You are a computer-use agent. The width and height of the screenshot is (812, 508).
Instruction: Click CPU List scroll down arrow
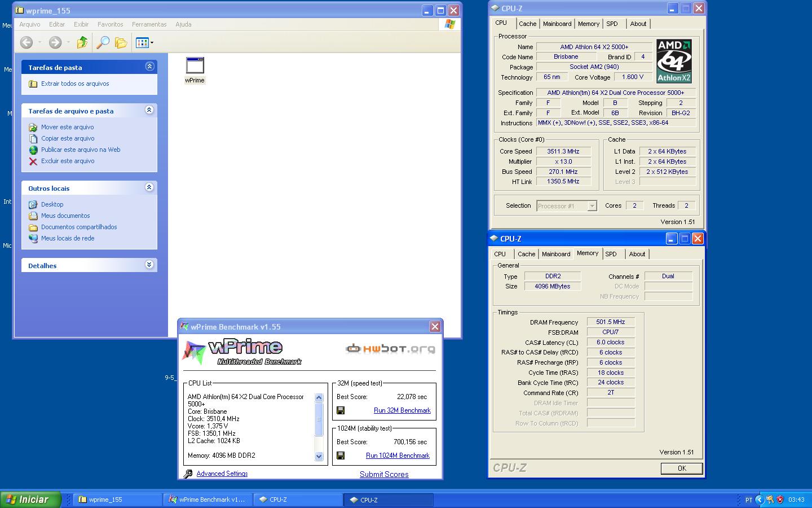point(319,456)
